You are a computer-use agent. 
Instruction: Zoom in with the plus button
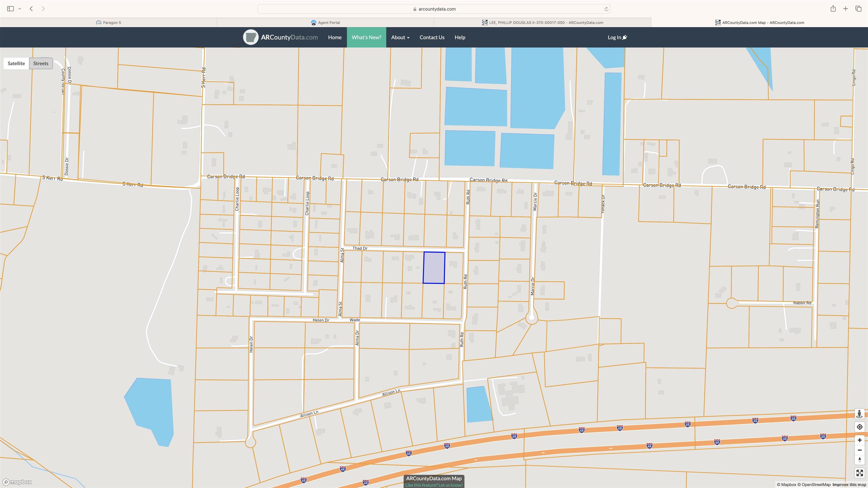[859, 440]
